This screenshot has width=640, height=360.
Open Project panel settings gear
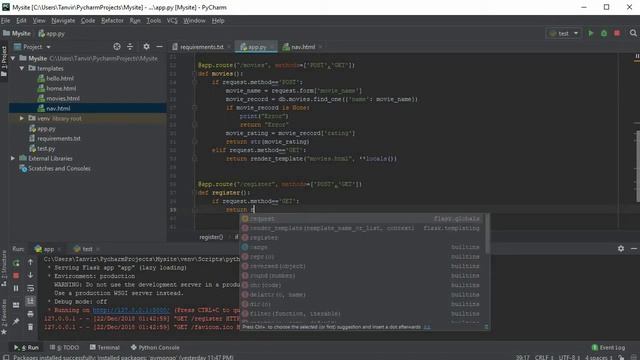click(146, 47)
